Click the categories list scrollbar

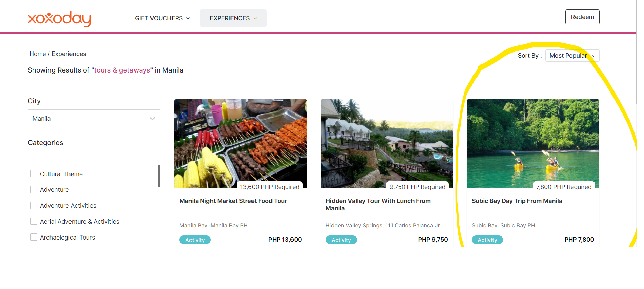tap(159, 176)
